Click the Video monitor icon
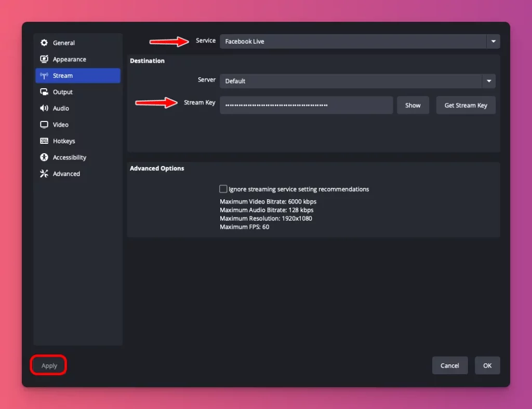This screenshot has width=532, height=409. tap(44, 125)
